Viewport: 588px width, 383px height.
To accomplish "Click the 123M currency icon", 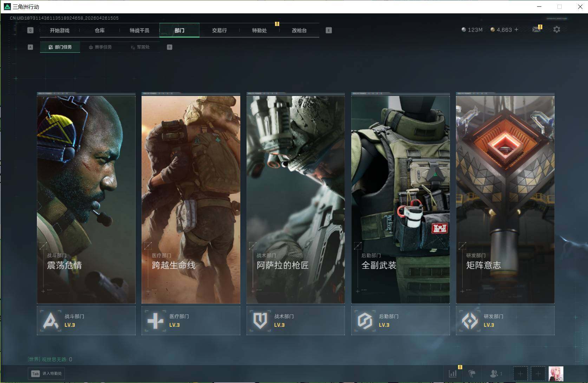I will (x=464, y=30).
